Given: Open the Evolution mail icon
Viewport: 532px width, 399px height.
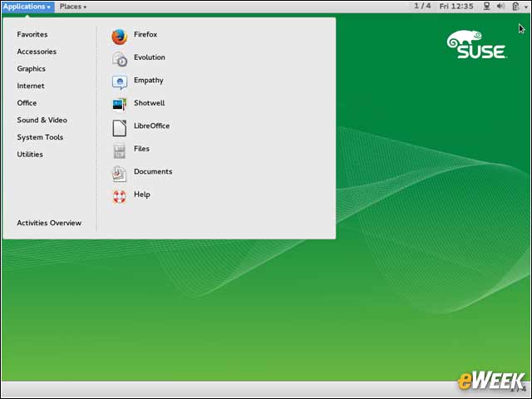Looking at the screenshot, I should [120, 59].
